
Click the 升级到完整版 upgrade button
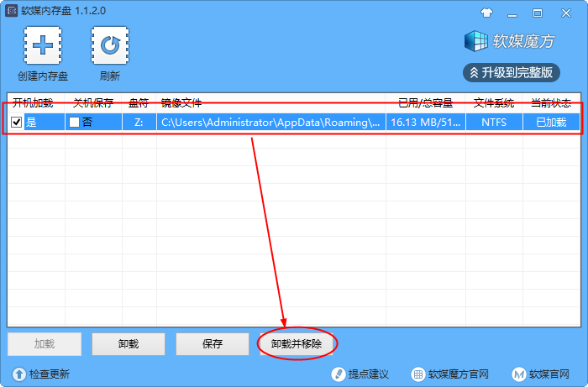pos(512,73)
